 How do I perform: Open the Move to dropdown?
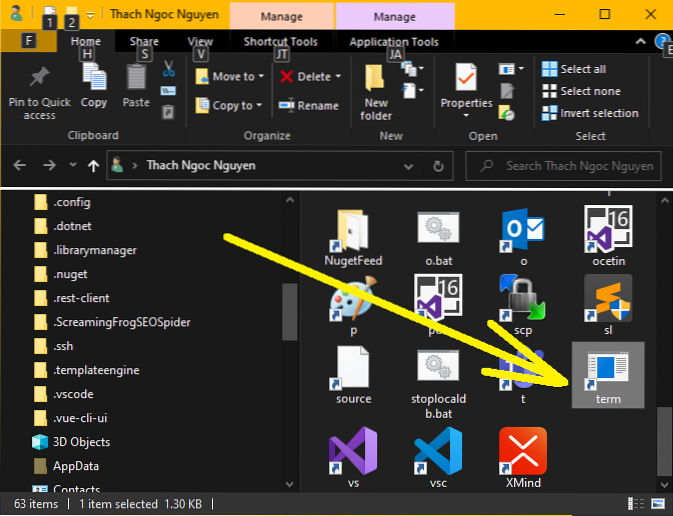(x=237, y=76)
